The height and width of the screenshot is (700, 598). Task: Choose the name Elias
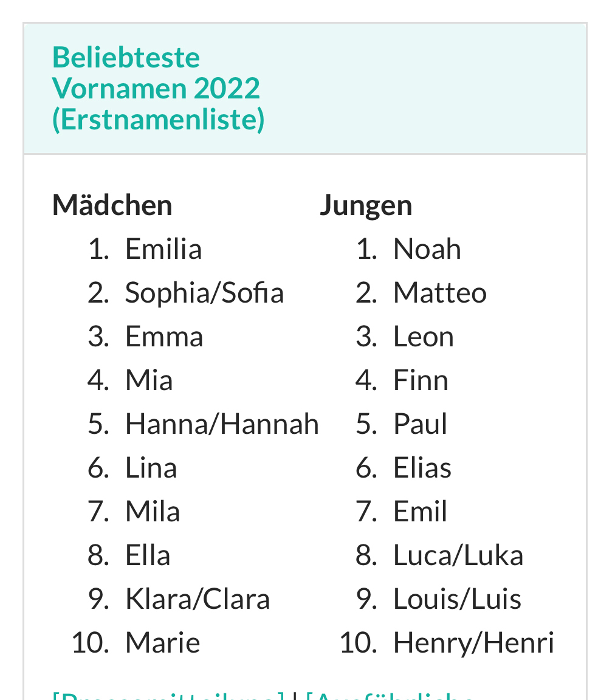422,468
